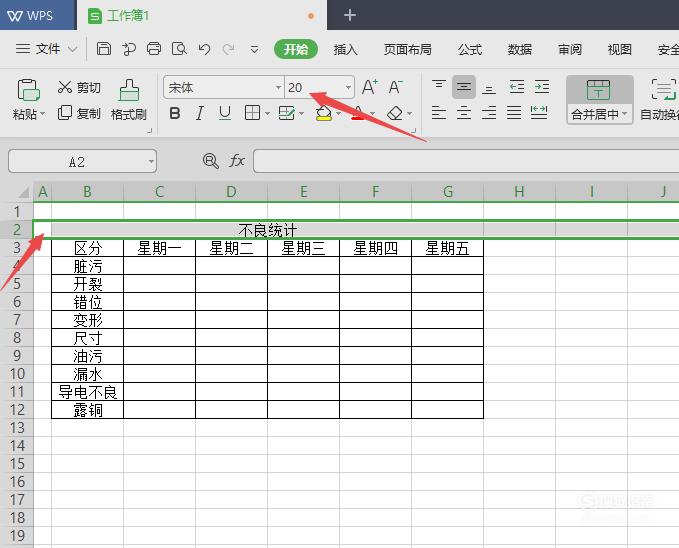Decrease indent icon
The width and height of the screenshot is (679, 548).
(517, 87)
